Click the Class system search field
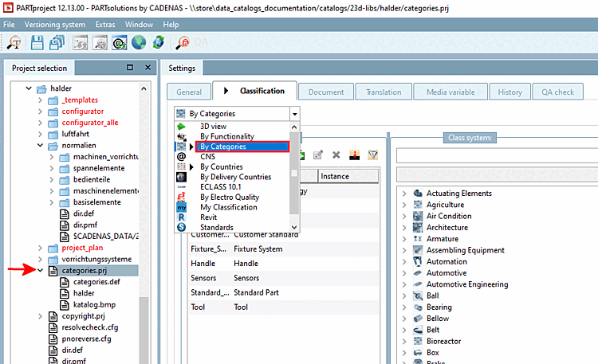 pyautogui.click(x=497, y=155)
